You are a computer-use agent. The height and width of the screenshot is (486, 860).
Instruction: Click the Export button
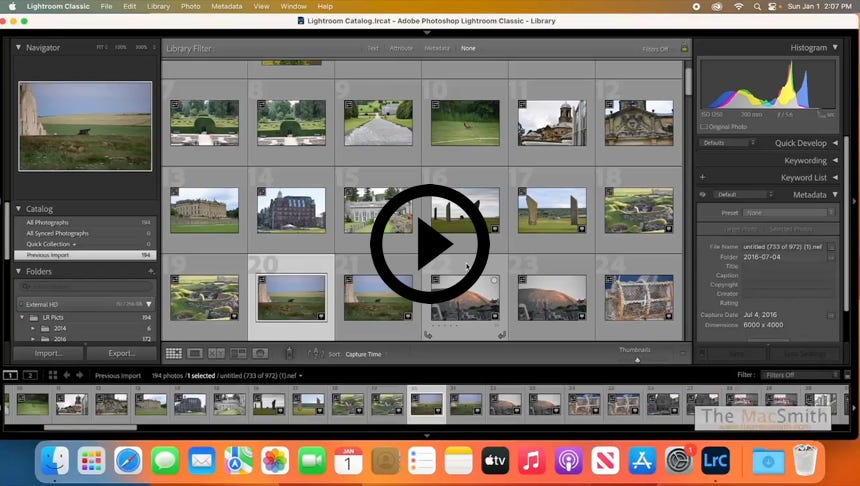pyautogui.click(x=122, y=353)
